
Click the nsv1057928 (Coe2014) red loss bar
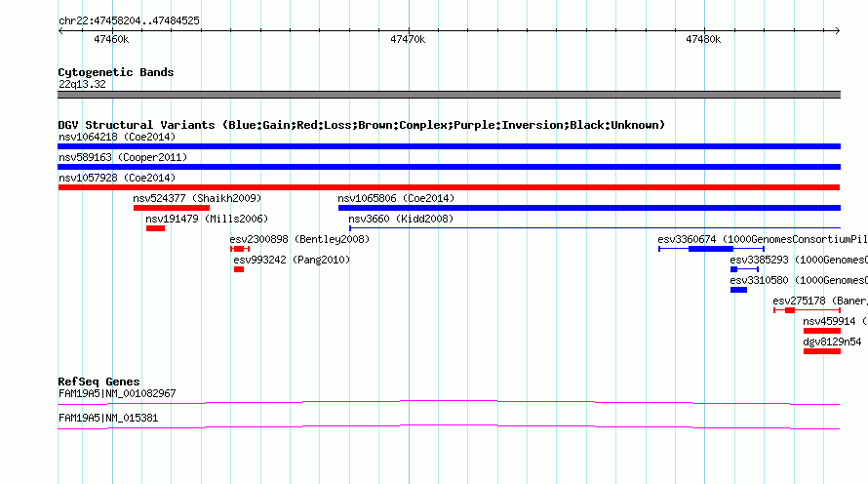[449, 187]
